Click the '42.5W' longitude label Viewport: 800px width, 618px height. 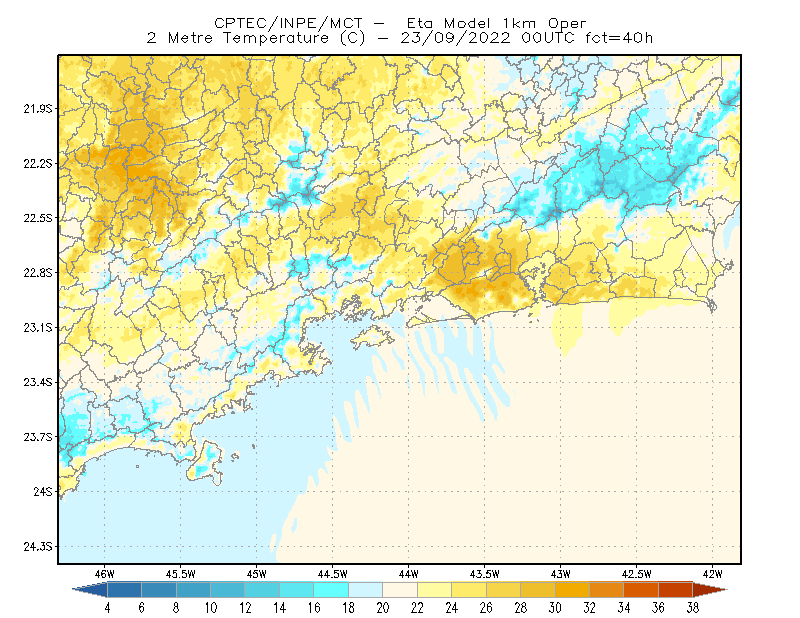(636, 574)
